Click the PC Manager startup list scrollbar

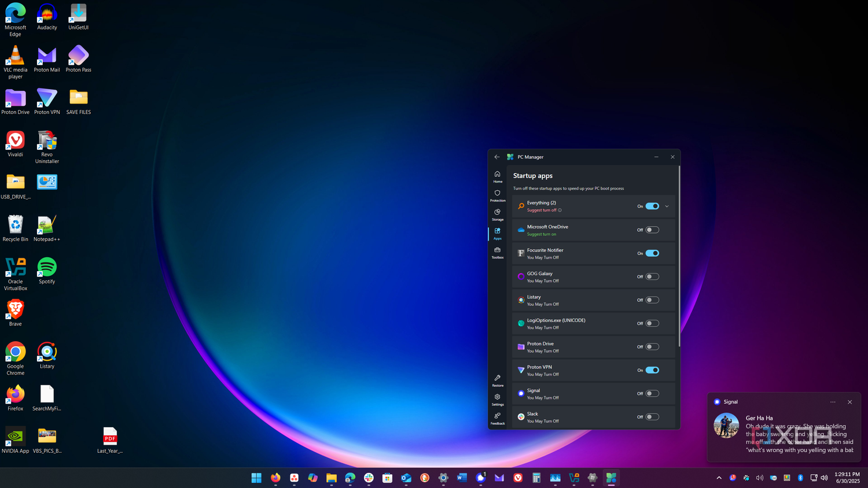click(679, 257)
